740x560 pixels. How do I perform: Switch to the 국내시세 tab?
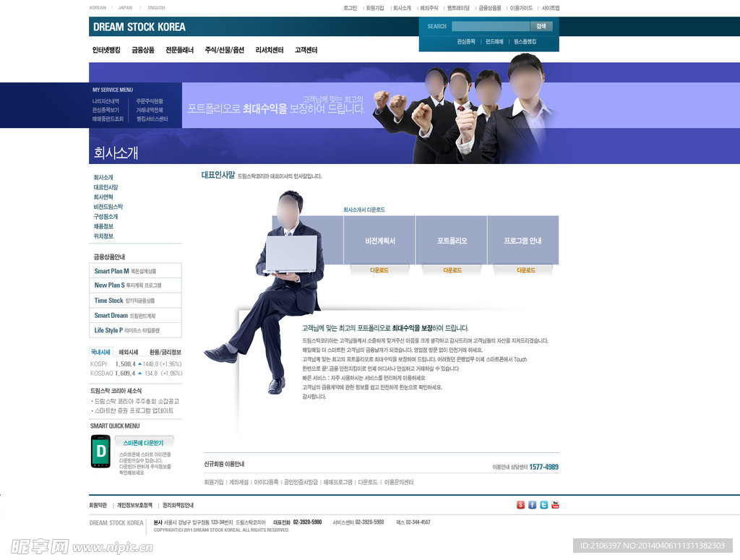click(100, 352)
